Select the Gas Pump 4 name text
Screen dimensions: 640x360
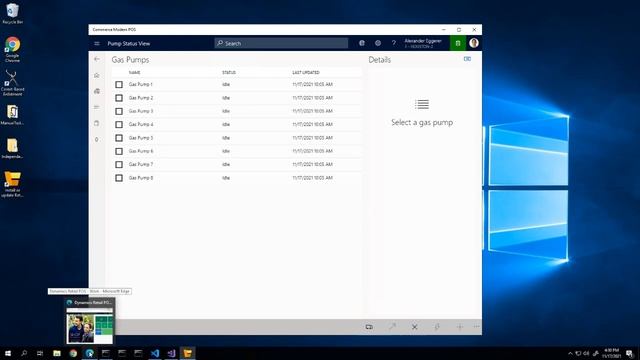pyautogui.click(x=141, y=124)
